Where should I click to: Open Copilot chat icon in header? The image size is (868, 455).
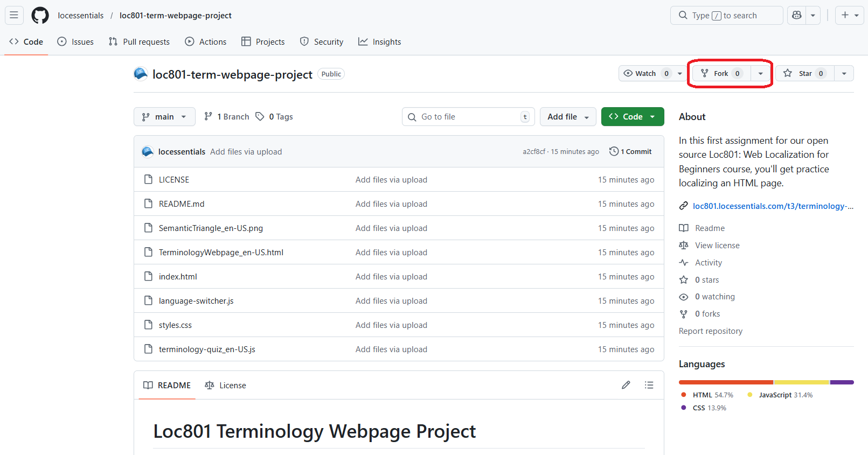pyautogui.click(x=797, y=15)
